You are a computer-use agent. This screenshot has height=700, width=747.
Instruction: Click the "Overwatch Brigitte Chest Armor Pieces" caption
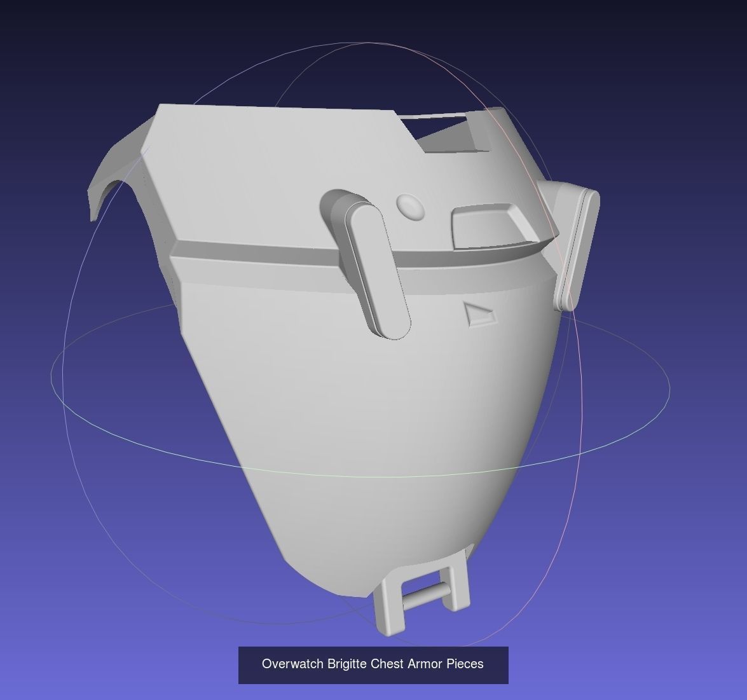(373, 664)
